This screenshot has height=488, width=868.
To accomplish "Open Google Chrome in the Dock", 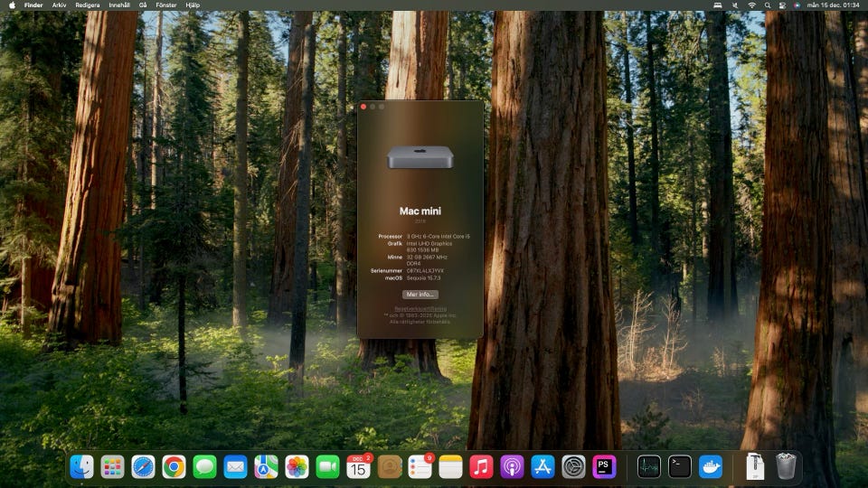I will 175,466.
